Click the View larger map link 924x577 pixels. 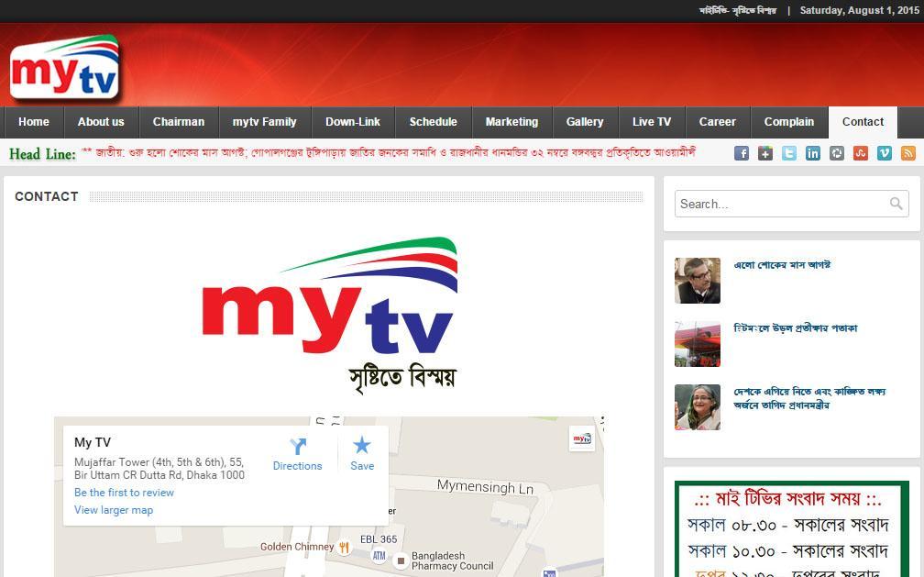click(x=114, y=510)
